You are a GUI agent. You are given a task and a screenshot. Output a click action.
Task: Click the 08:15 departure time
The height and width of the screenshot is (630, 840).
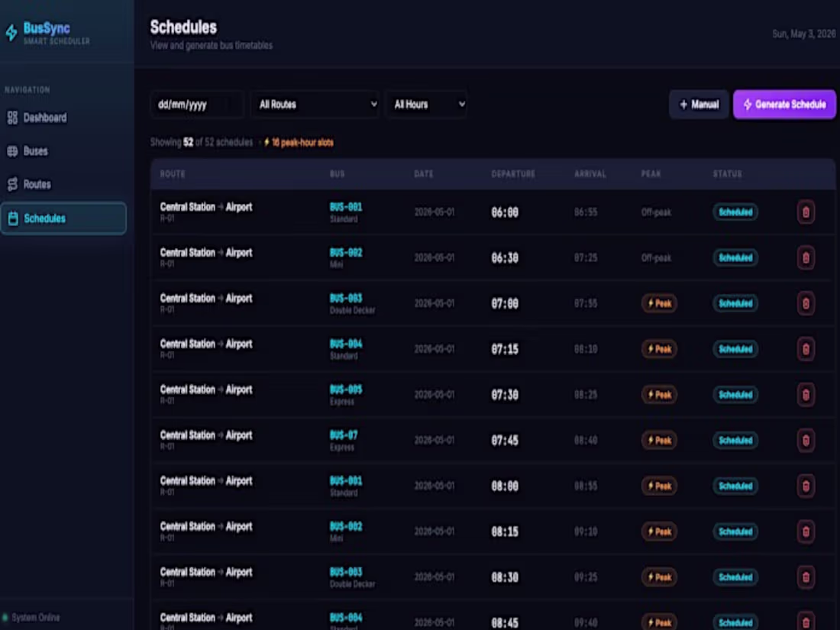point(505,531)
